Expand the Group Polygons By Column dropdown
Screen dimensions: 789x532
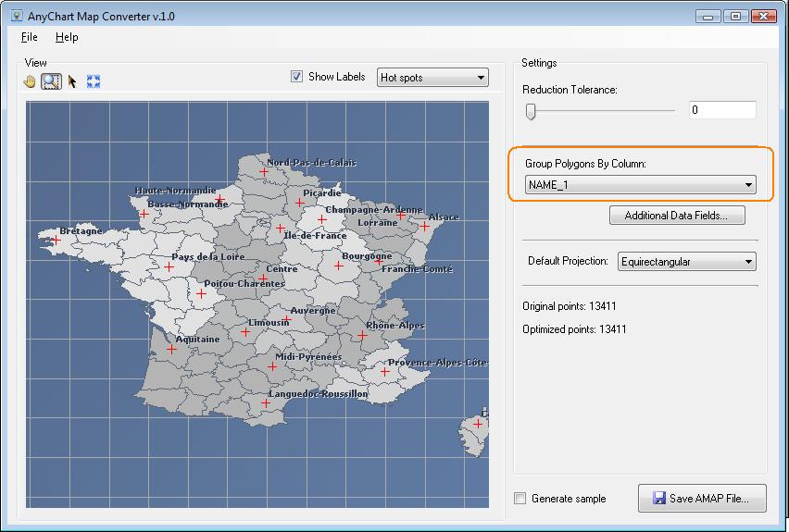[x=640, y=186]
